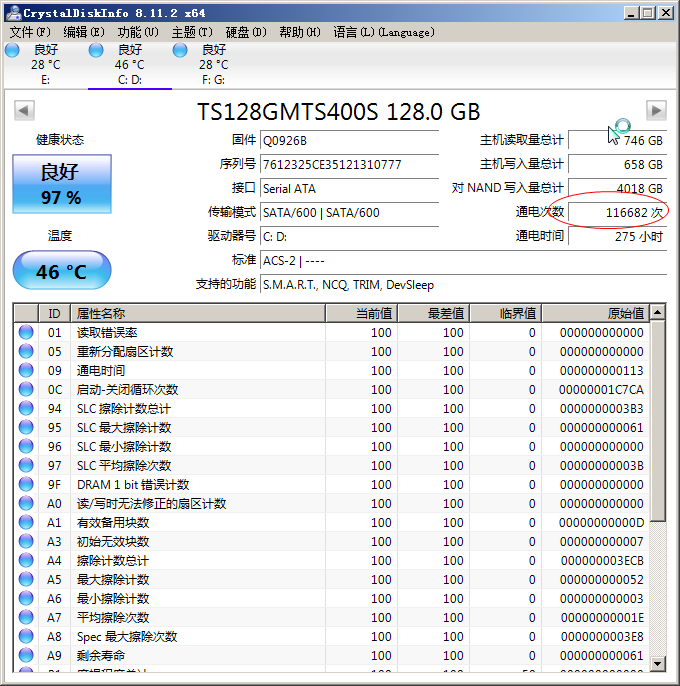Viewport: 680px width, 686px height.
Task: Open the 硬盘(D) menu
Action: coord(246,32)
